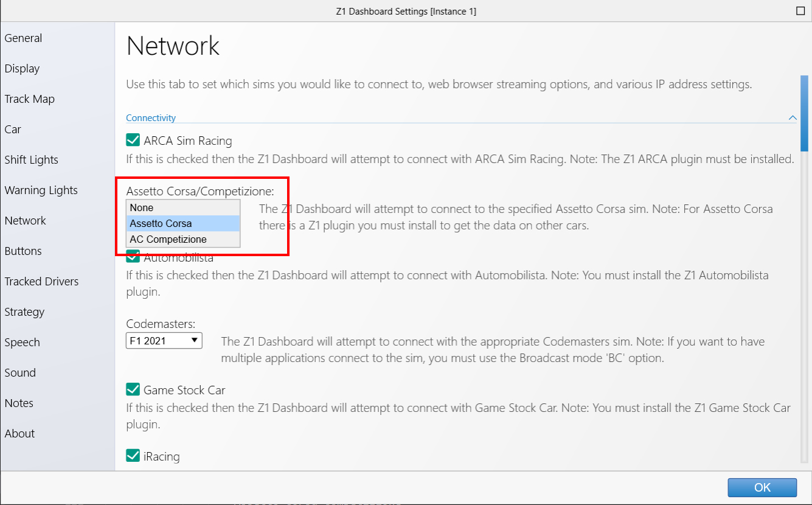Viewport: 812px width, 505px height.
Task: Uncheck the ARCA Sim Racing checkbox
Action: coord(133,141)
